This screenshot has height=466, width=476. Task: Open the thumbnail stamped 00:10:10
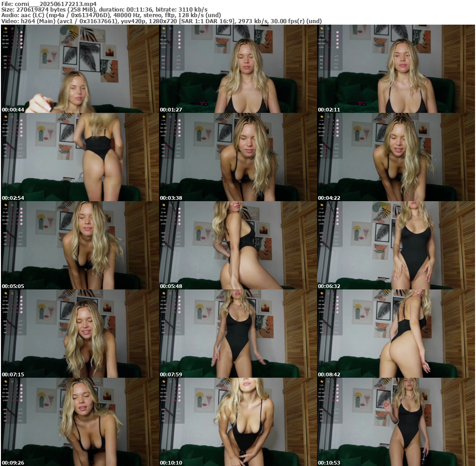point(238,422)
